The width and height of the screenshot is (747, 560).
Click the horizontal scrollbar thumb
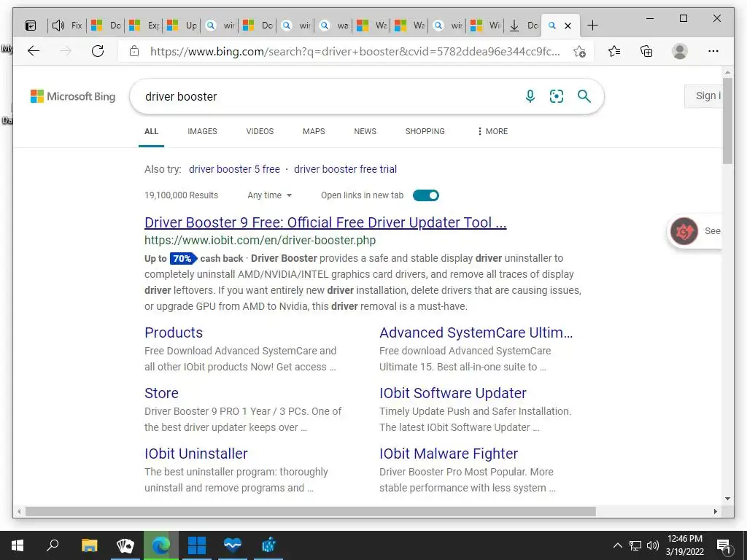[x=311, y=511]
